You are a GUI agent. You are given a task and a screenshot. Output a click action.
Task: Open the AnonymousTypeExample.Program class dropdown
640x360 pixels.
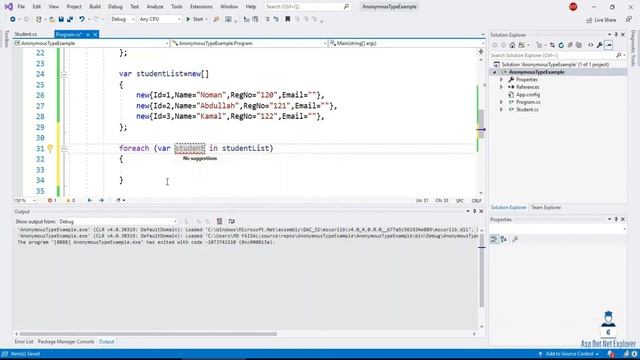(249, 43)
